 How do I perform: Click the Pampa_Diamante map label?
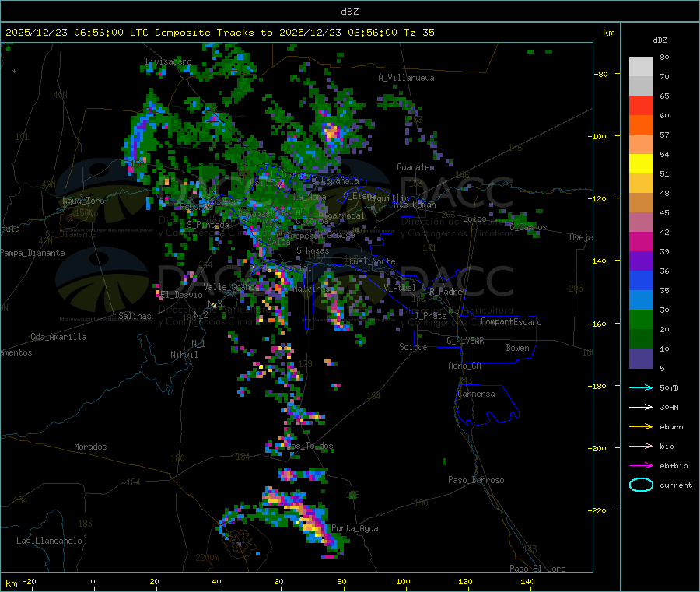(33, 253)
